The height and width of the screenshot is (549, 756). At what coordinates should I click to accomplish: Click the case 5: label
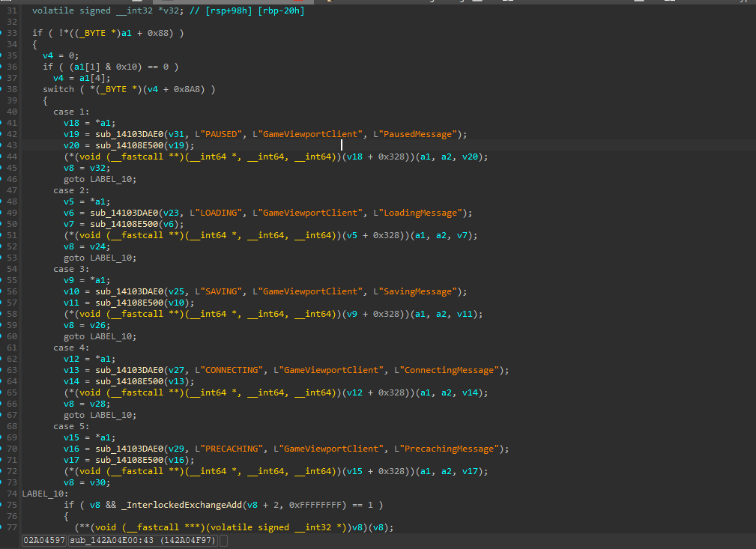pyautogui.click(x=71, y=426)
